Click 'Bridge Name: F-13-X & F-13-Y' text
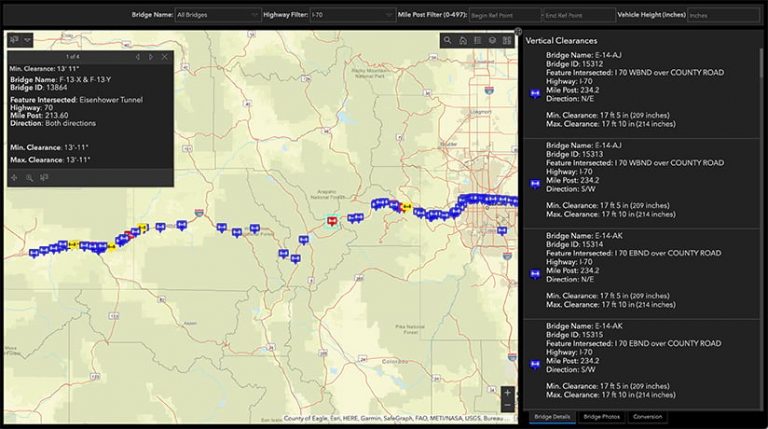 click(x=61, y=79)
